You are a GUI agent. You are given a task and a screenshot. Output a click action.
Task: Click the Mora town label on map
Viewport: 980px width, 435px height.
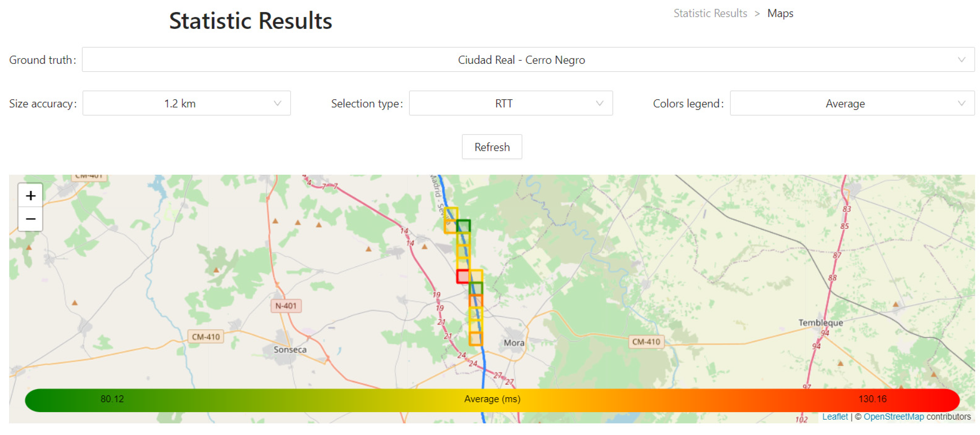pos(514,343)
